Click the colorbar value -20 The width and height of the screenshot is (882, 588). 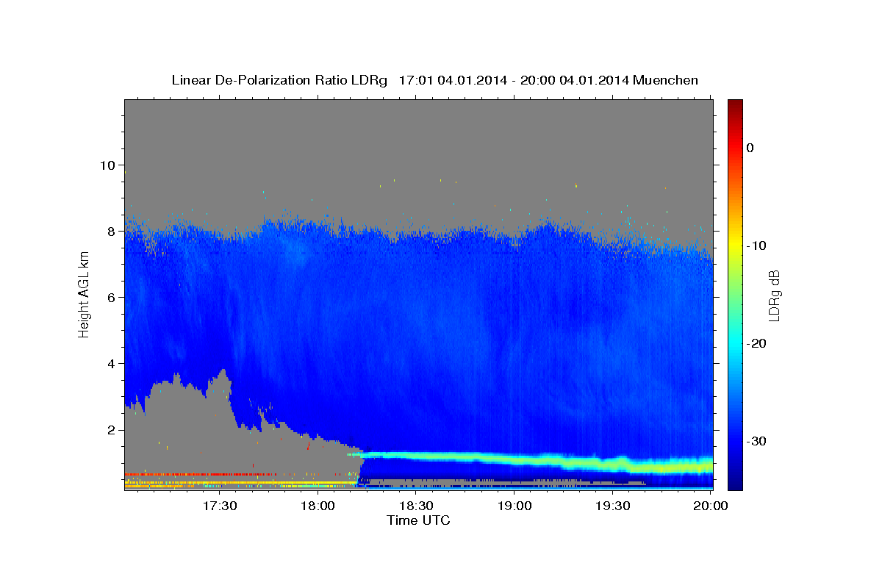[756, 343]
